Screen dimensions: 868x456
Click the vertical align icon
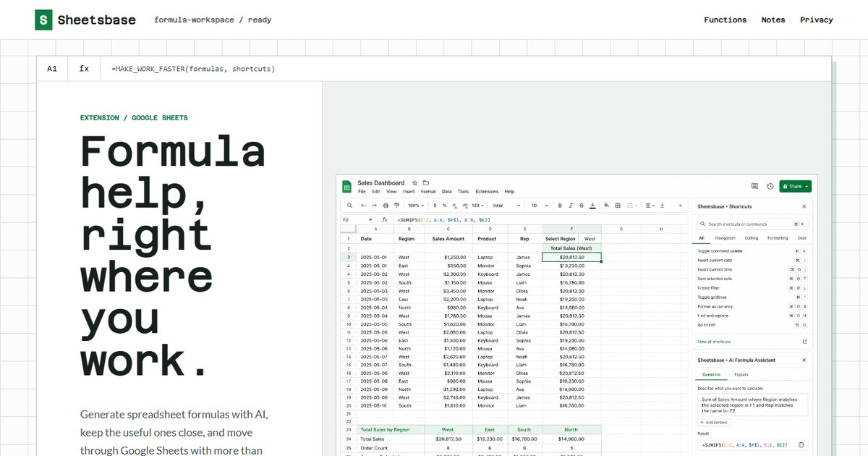[663, 206]
